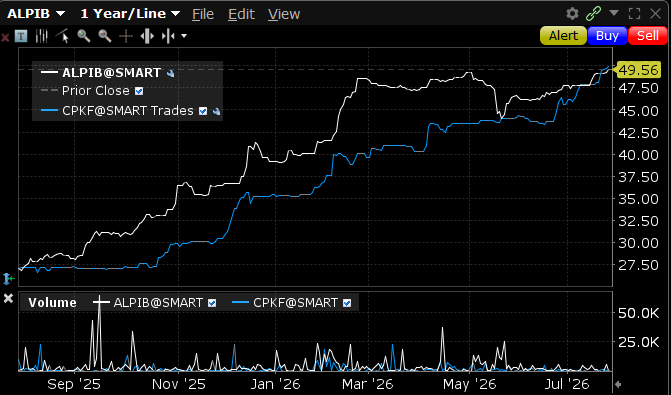Click the Nov '25 date label
This screenshot has width=671, height=395.
pos(179,384)
